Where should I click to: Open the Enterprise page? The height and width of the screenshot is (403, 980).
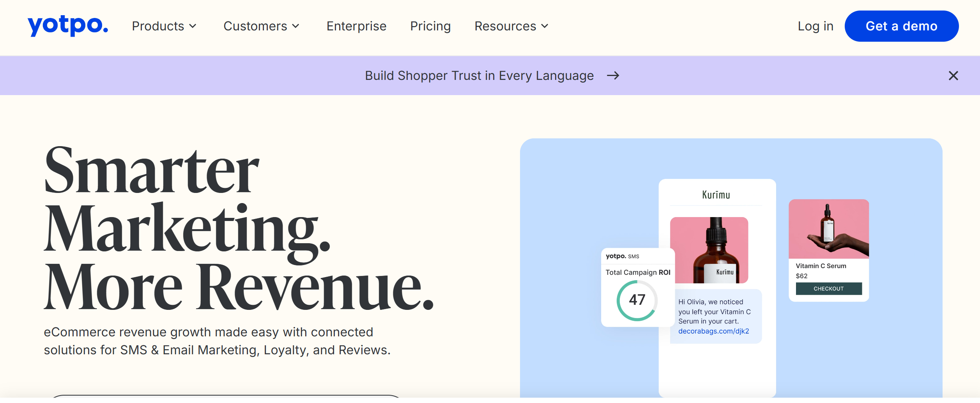coord(356,26)
